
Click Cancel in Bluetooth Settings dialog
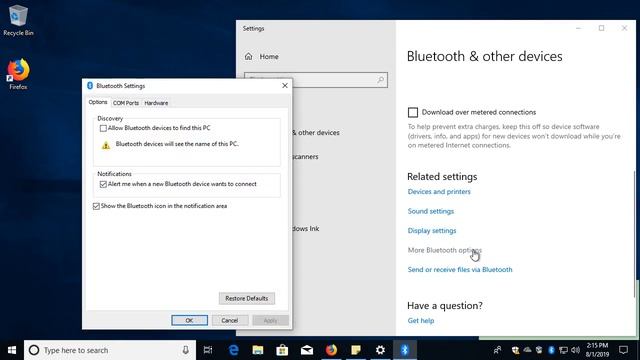click(229, 320)
